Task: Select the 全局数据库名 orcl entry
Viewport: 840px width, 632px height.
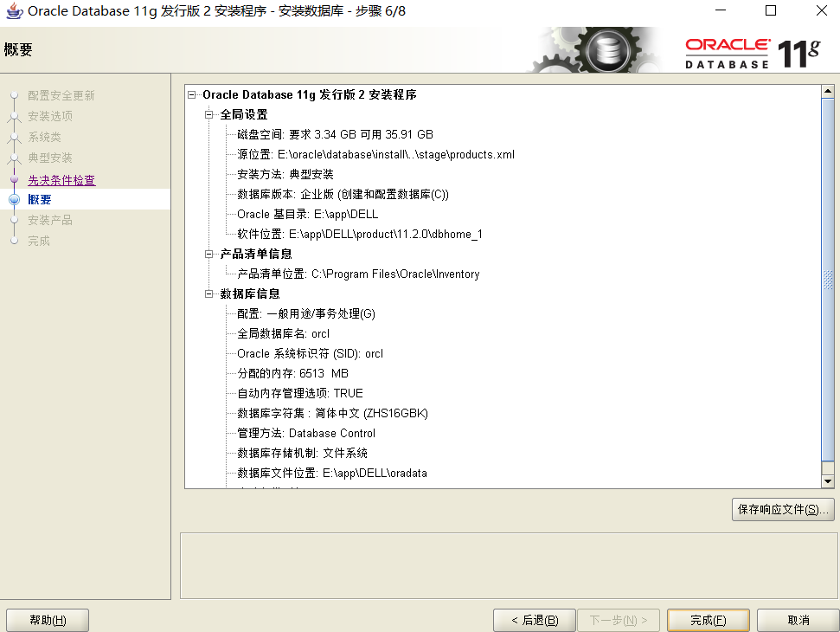Action: [x=283, y=333]
